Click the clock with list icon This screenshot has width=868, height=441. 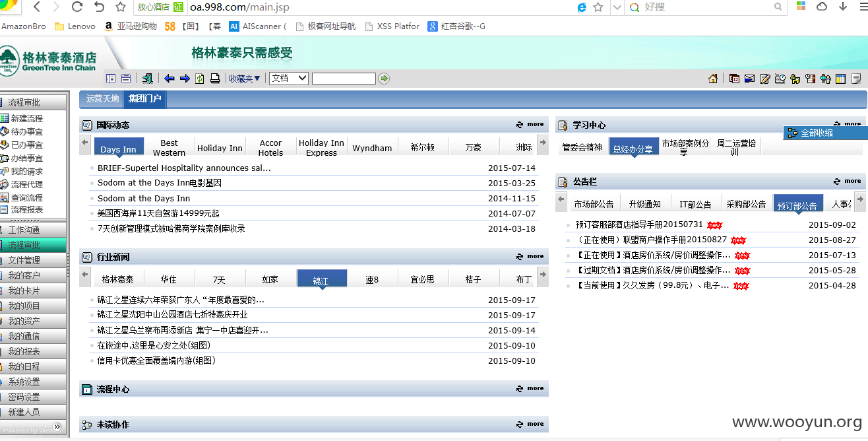811,79
